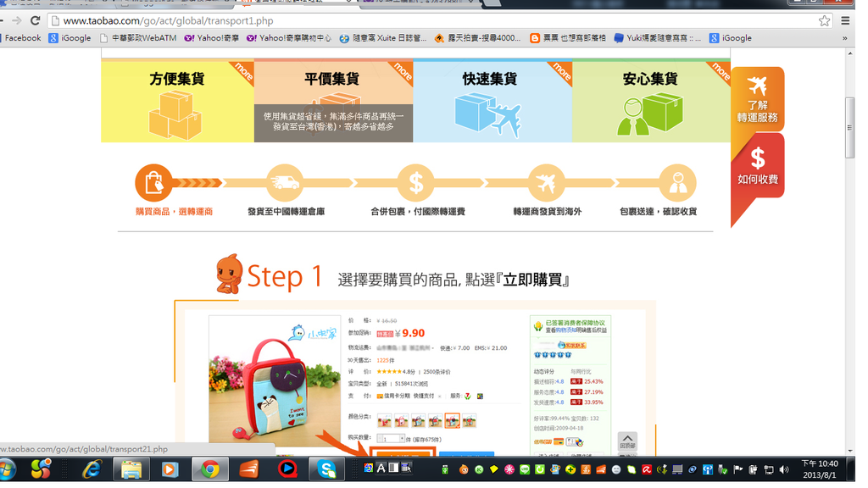Open the Yuki媽 bookmark
This screenshot has width=868, height=488.
[x=658, y=38]
